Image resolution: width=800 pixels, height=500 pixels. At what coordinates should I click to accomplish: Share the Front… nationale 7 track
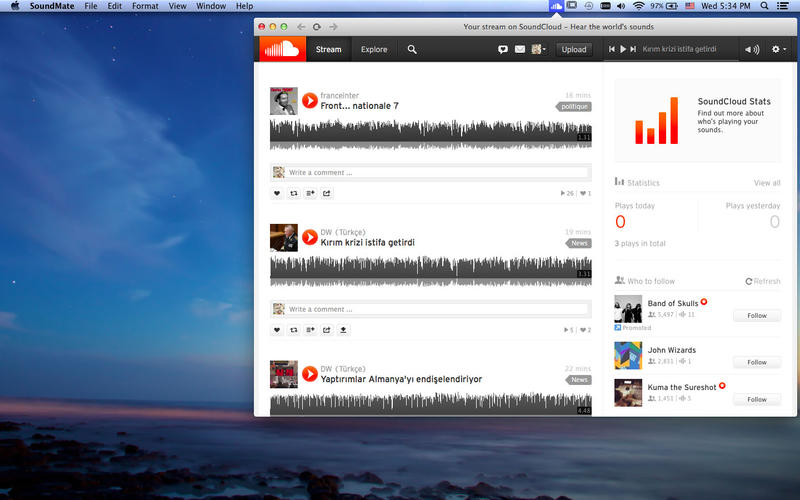[x=327, y=193]
